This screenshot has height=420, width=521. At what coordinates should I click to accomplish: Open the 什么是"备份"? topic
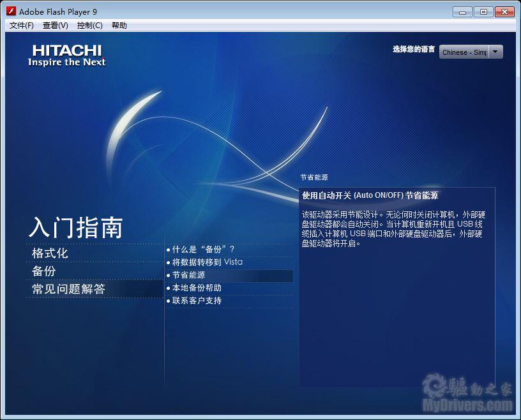pos(204,250)
